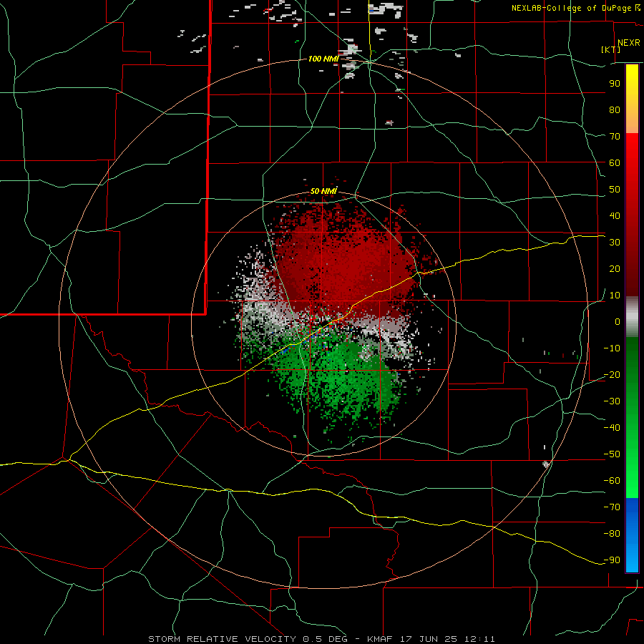The width and height of the screenshot is (644, 644).
Task: Click the positive 30 knots scale label
Action: tap(615, 243)
